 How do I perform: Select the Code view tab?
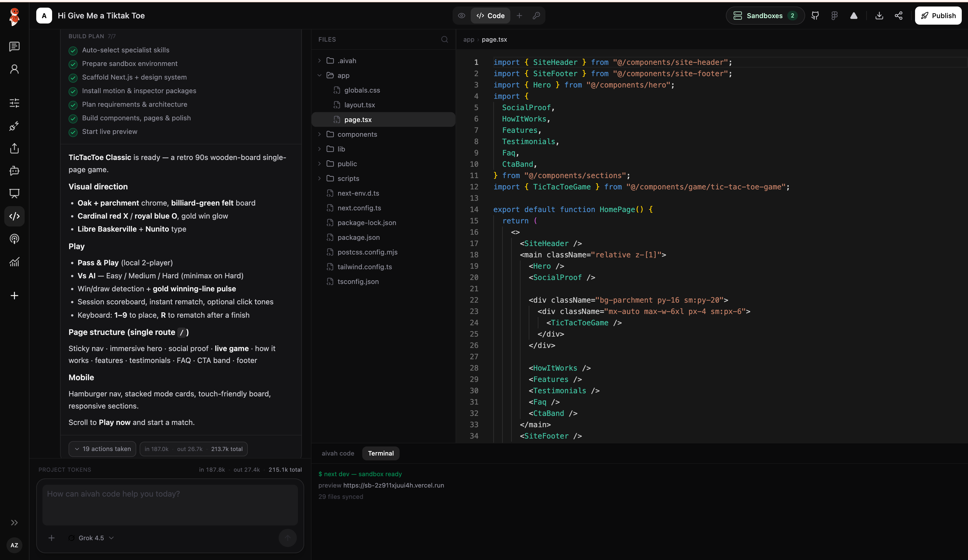point(491,16)
